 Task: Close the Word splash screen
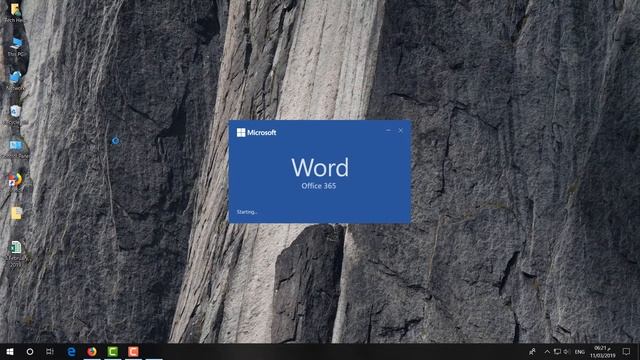pos(400,131)
